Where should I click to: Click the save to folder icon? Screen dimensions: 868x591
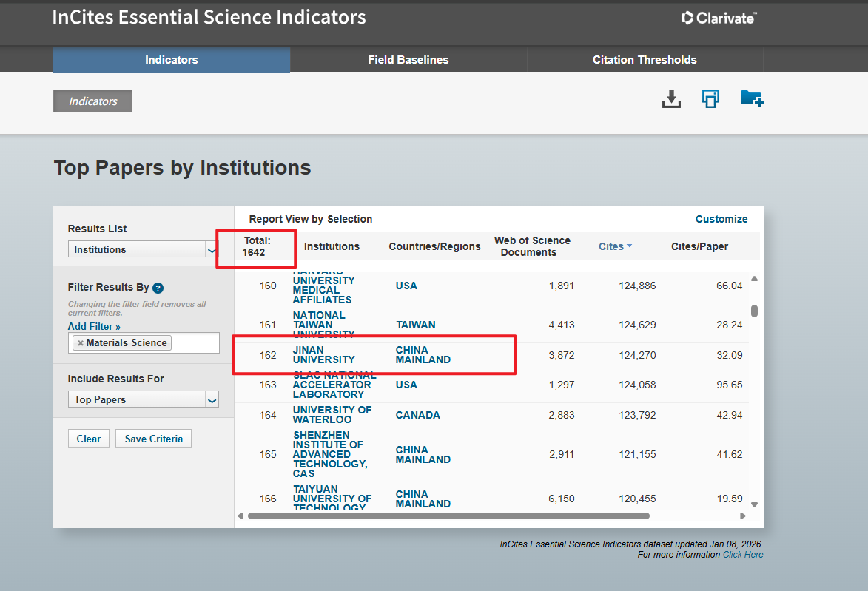point(751,98)
